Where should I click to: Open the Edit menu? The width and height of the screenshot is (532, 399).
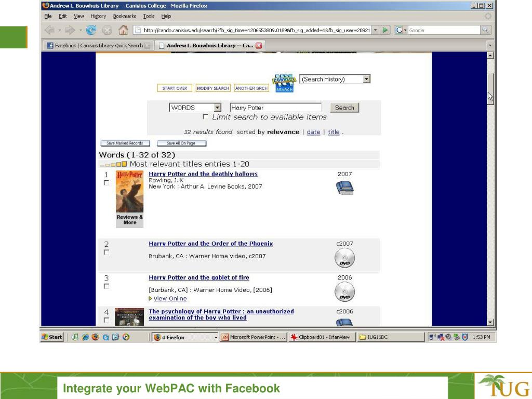(63, 16)
